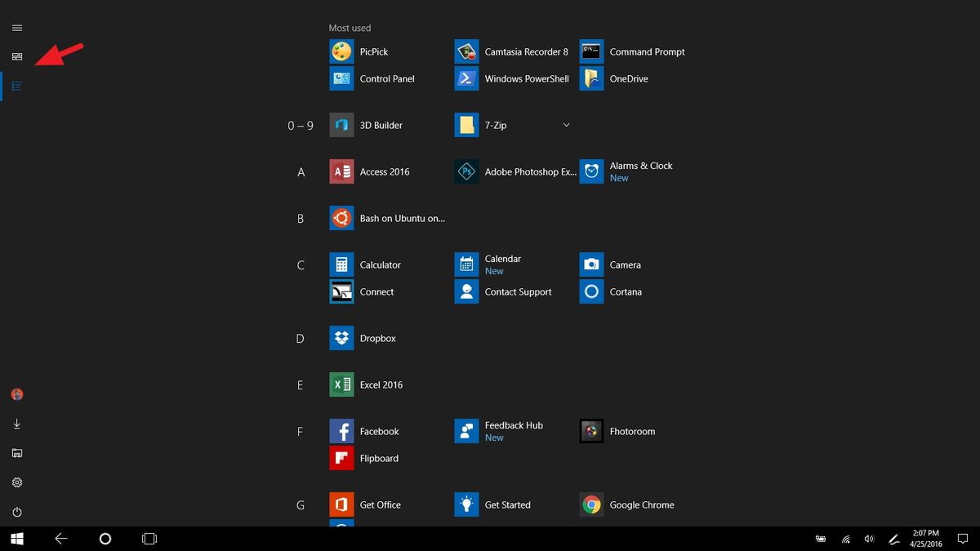Image resolution: width=980 pixels, height=551 pixels.
Task: Toggle the all apps list view
Action: click(x=16, y=86)
